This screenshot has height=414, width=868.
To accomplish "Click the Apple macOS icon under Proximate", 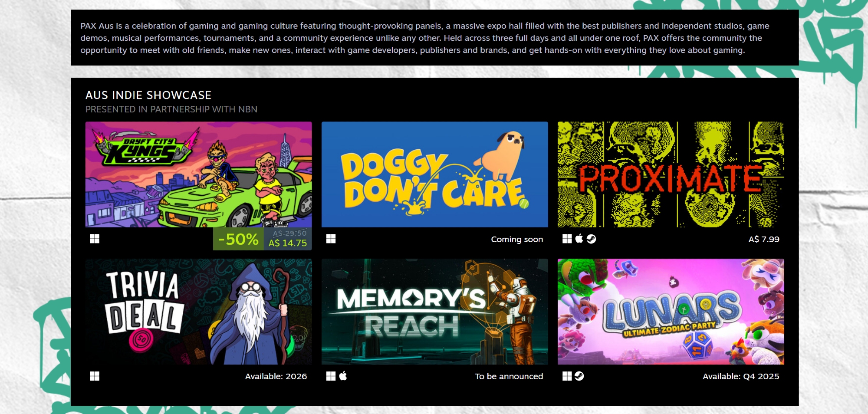I will pyautogui.click(x=579, y=239).
